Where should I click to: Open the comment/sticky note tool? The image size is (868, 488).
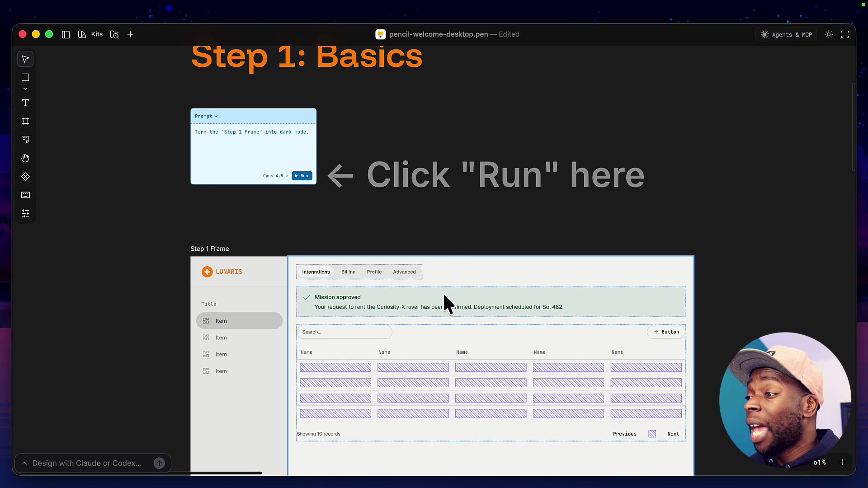25,140
